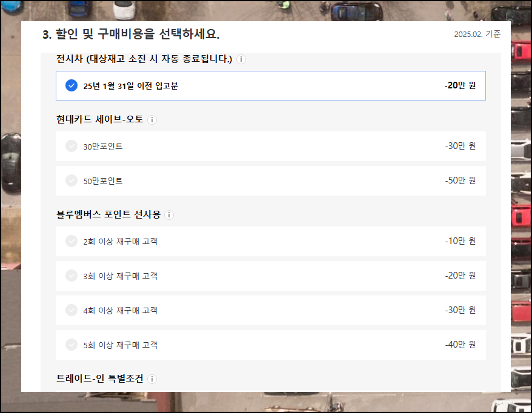Open info icon next to 전시차 heading
The image size is (532, 413).
(x=241, y=59)
